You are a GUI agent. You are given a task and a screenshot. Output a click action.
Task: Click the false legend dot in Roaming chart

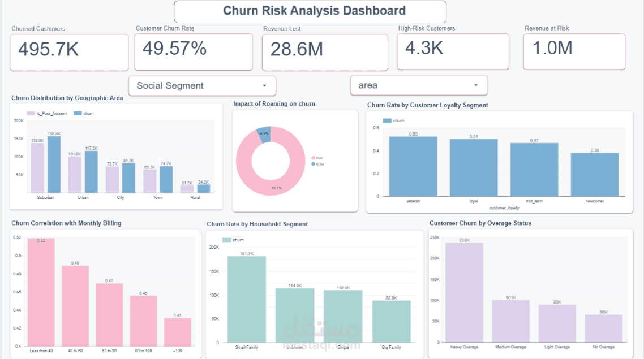(314, 164)
